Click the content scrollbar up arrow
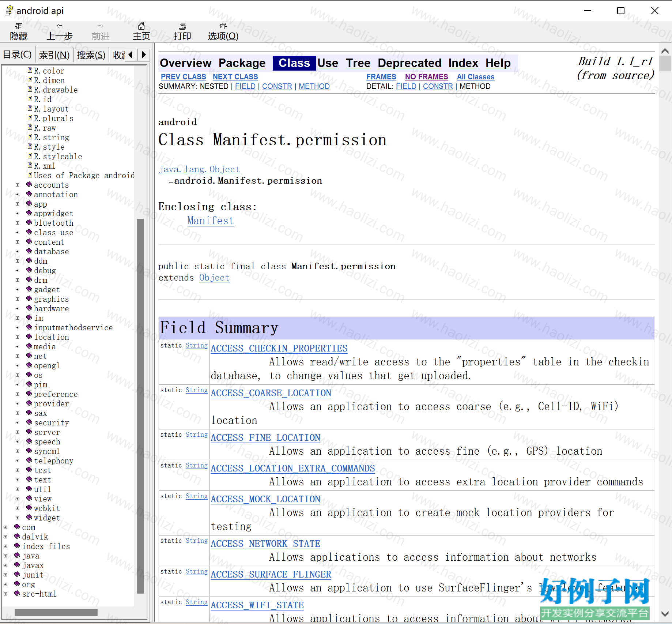 665,51
